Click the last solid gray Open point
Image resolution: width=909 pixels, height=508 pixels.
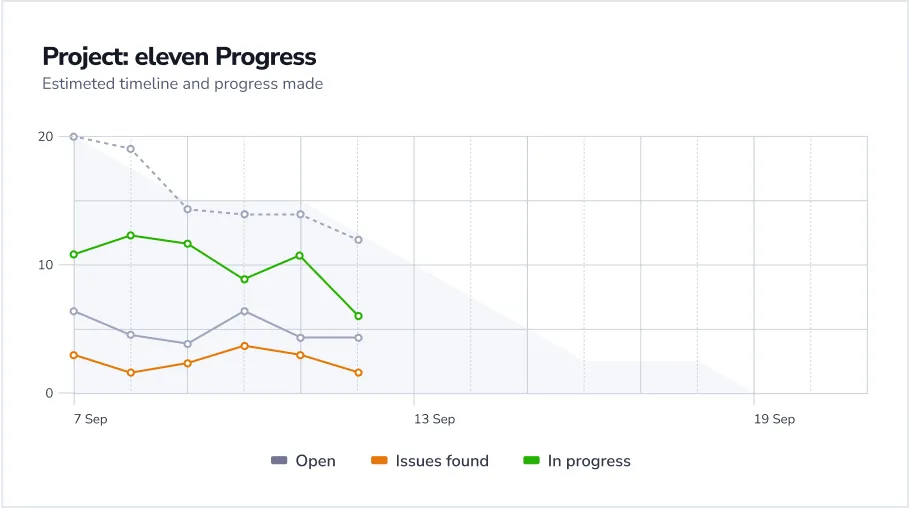point(358,338)
